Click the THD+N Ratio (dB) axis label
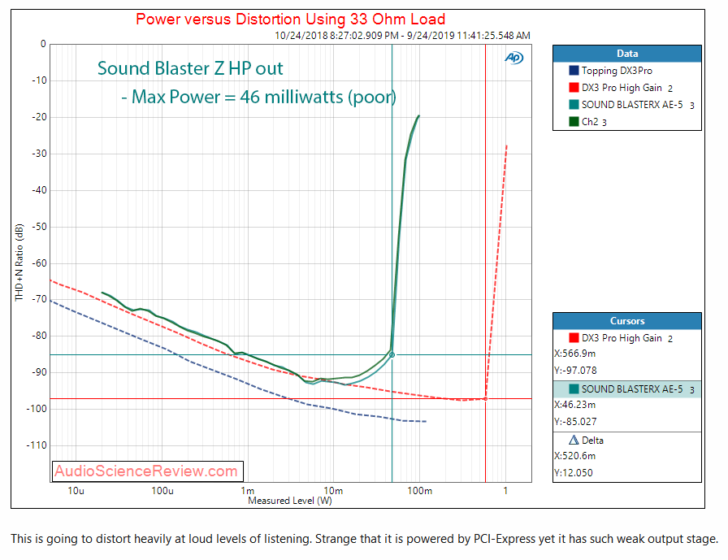728x560 pixels. click(19, 263)
